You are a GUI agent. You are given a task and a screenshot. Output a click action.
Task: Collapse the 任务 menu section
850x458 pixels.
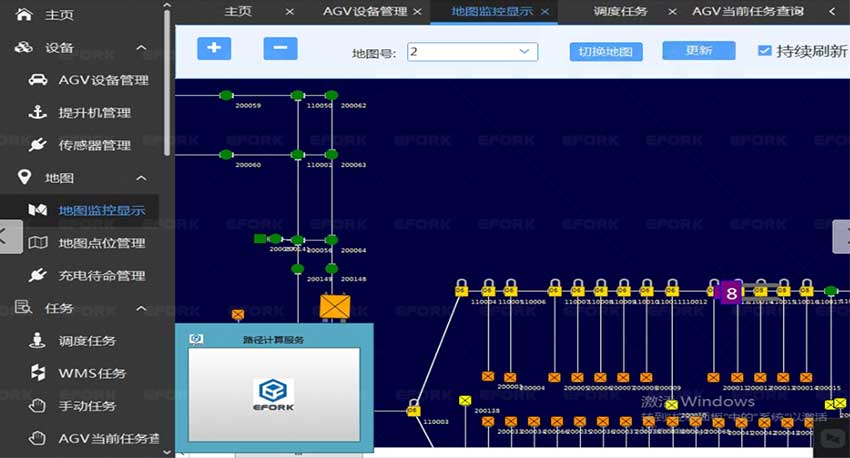[x=141, y=308]
